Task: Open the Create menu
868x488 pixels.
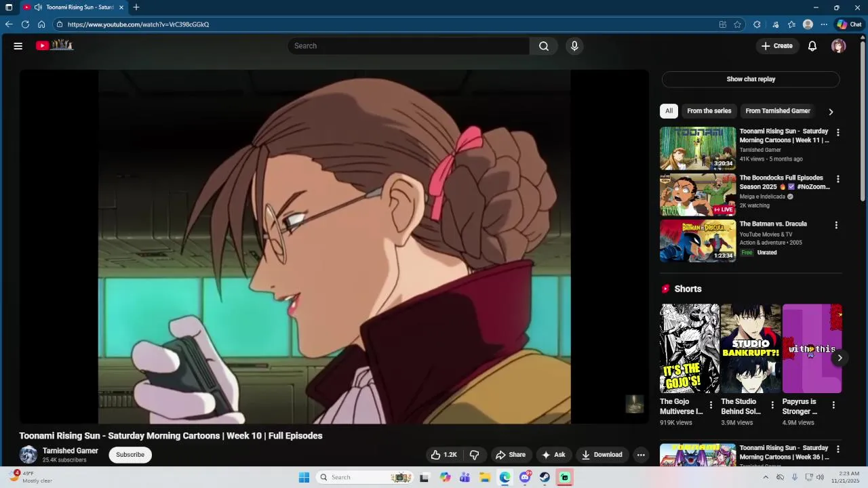Action: 776,46
